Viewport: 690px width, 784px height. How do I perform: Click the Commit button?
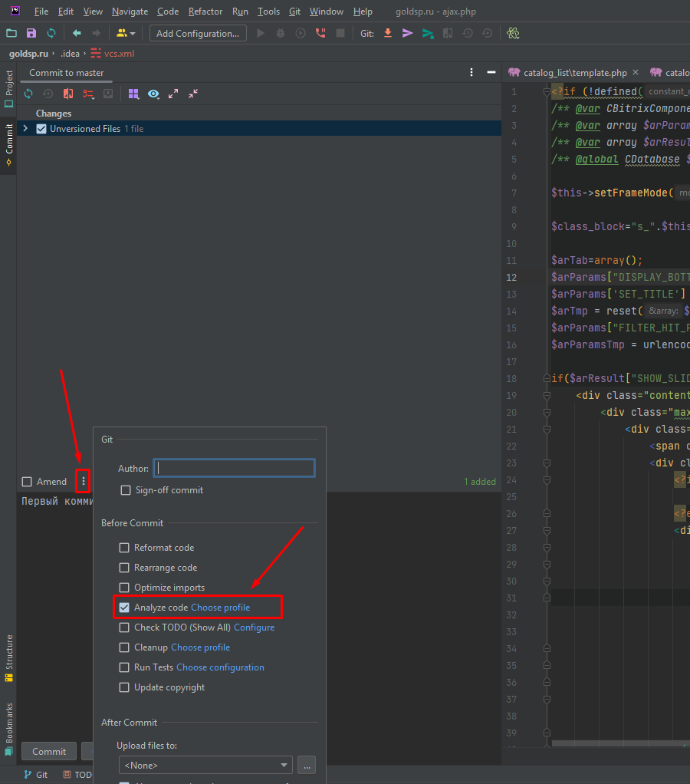(x=49, y=752)
